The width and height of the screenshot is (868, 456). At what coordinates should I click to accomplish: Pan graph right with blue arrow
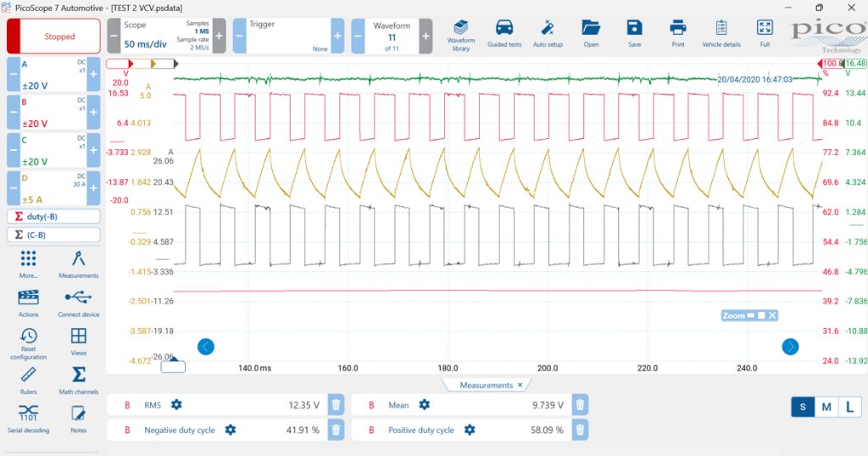(791, 347)
